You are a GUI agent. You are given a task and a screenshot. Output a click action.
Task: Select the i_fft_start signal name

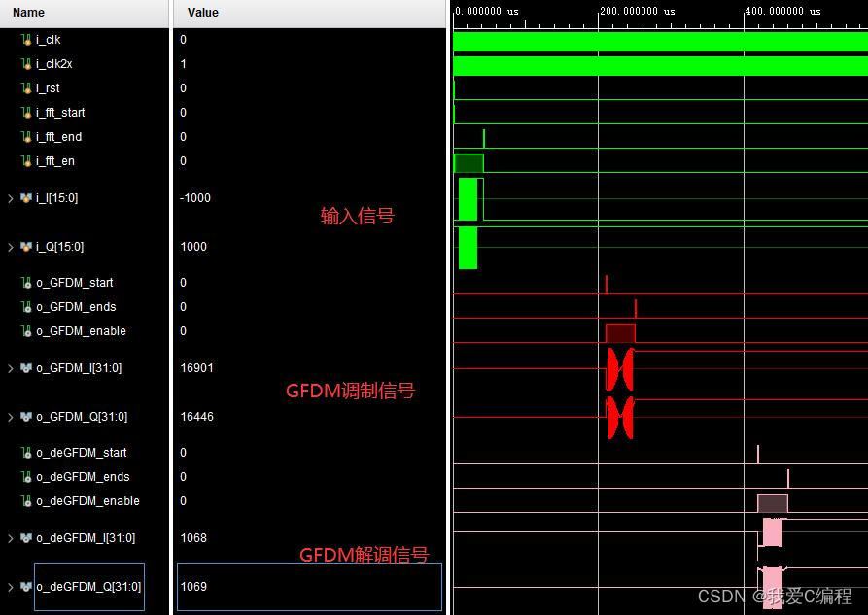point(60,113)
